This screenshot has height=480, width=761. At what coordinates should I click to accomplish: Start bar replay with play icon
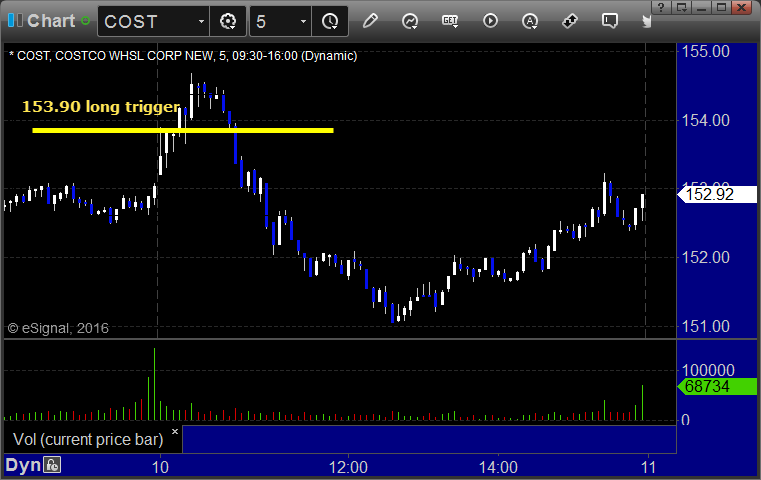click(x=490, y=21)
